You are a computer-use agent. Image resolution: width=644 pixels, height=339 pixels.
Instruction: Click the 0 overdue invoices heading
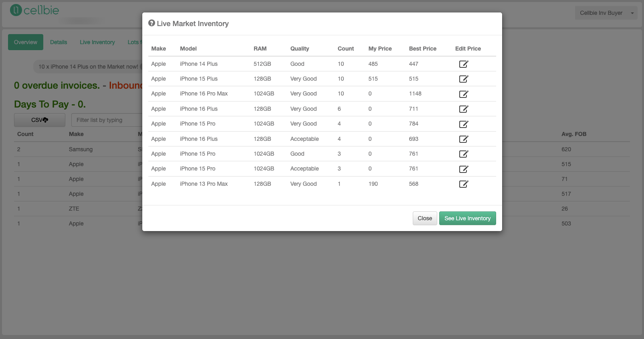coord(57,85)
